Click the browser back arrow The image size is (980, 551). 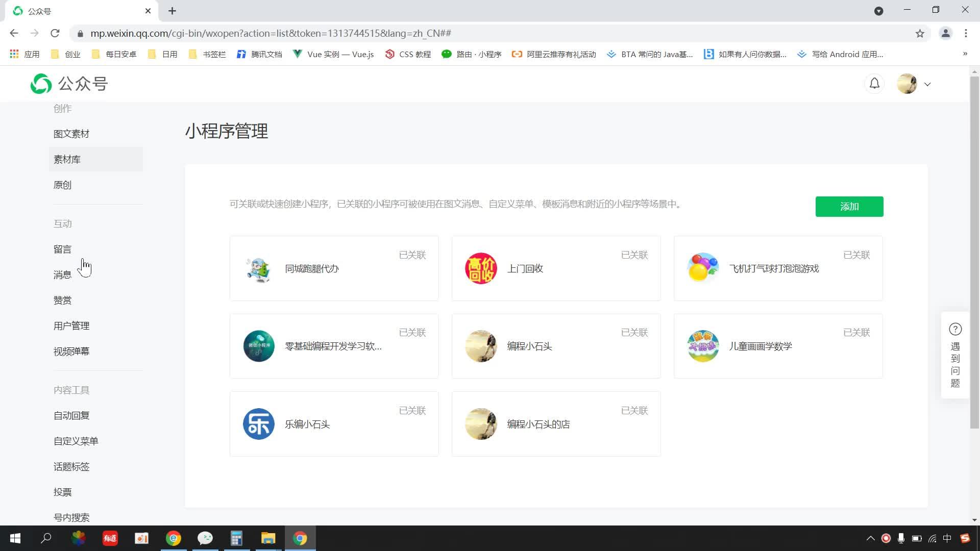coord(14,33)
